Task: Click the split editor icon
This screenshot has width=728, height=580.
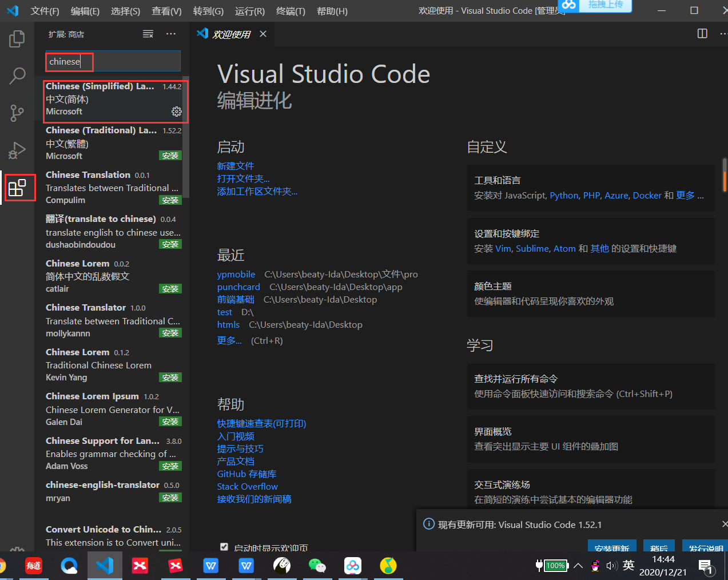Action: [x=702, y=34]
